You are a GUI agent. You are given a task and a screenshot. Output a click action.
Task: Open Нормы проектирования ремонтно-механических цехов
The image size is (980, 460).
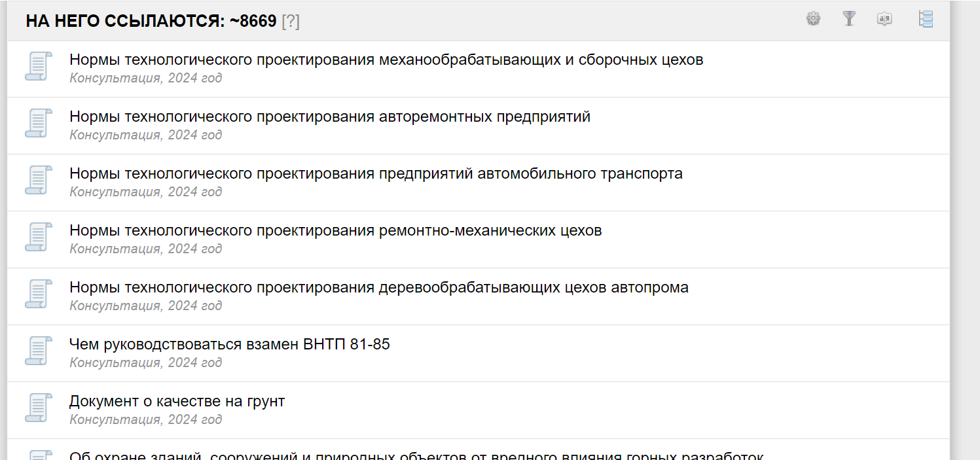tap(335, 230)
